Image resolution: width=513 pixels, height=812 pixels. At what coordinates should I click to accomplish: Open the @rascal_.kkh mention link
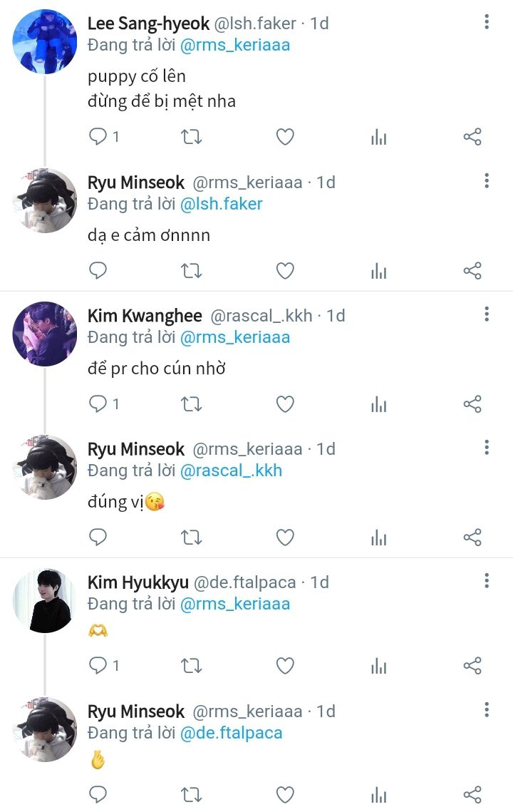(x=231, y=471)
